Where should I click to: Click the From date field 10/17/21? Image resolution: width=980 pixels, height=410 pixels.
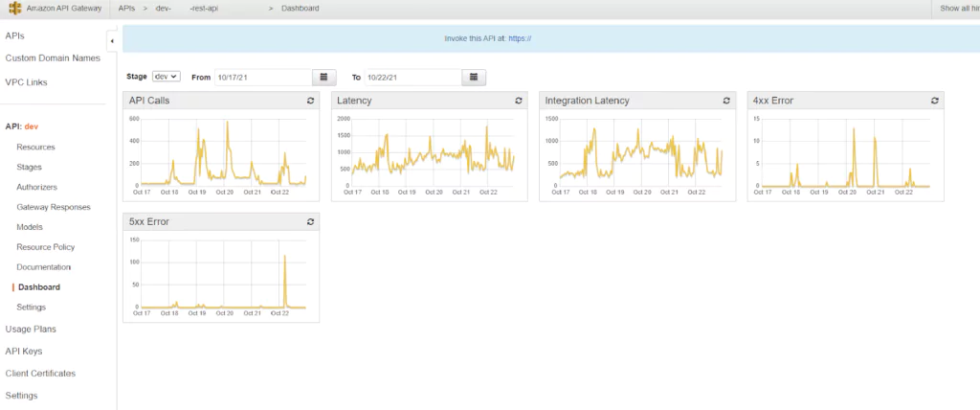263,77
